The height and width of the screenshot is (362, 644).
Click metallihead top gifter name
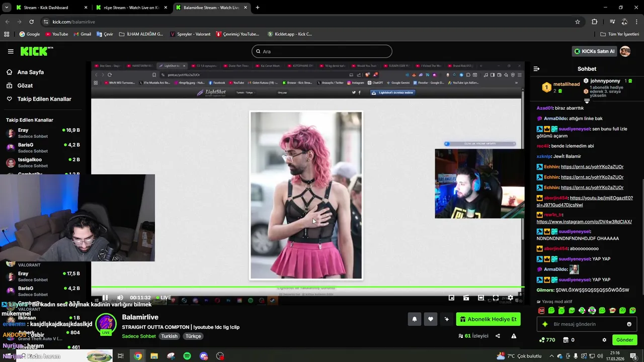(x=567, y=84)
